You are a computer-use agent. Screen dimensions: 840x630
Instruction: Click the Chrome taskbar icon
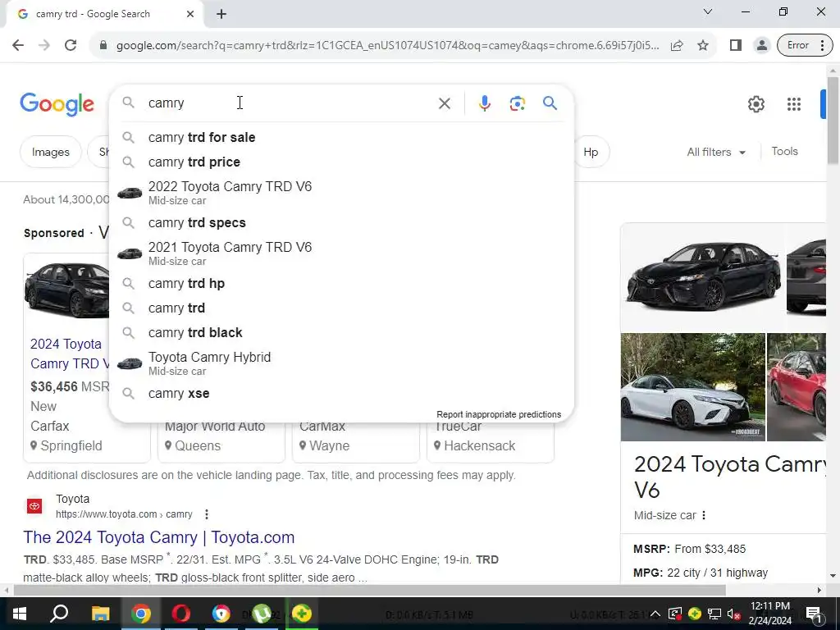[x=140, y=614]
